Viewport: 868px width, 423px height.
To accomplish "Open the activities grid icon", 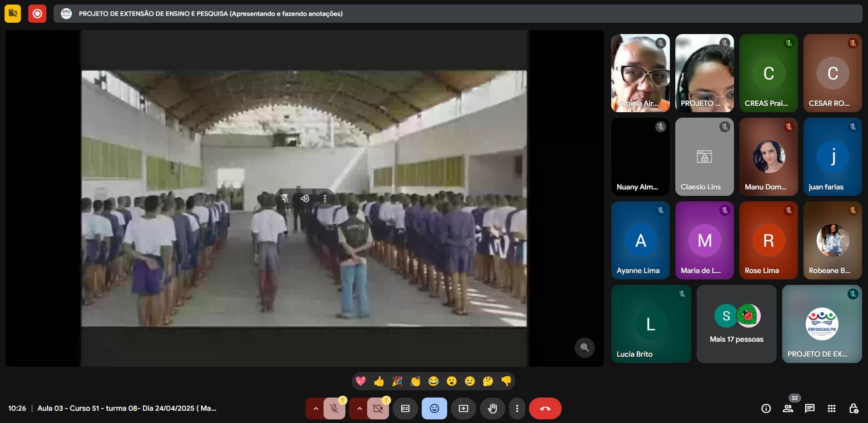I will pos(831,408).
